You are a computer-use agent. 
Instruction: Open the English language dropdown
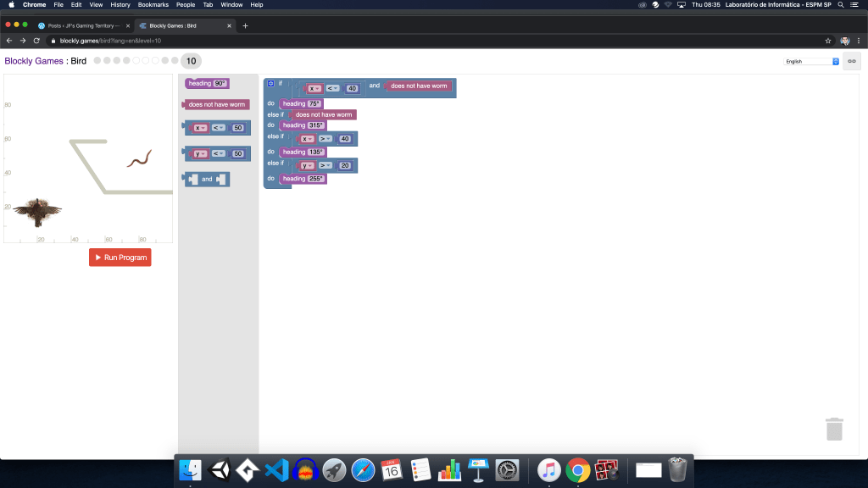[x=811, y=61]
